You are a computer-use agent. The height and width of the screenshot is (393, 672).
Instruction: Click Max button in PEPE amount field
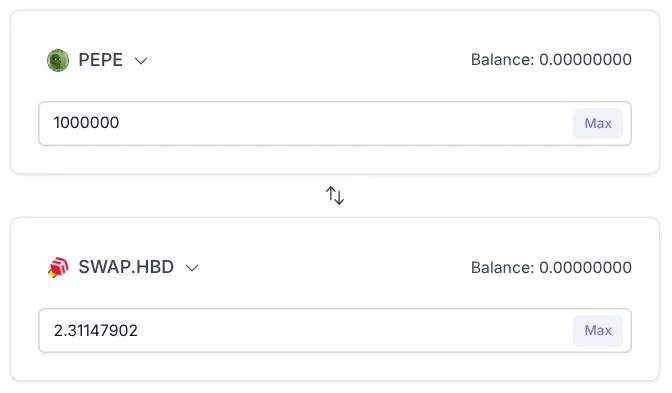click(x=598, y=123)
